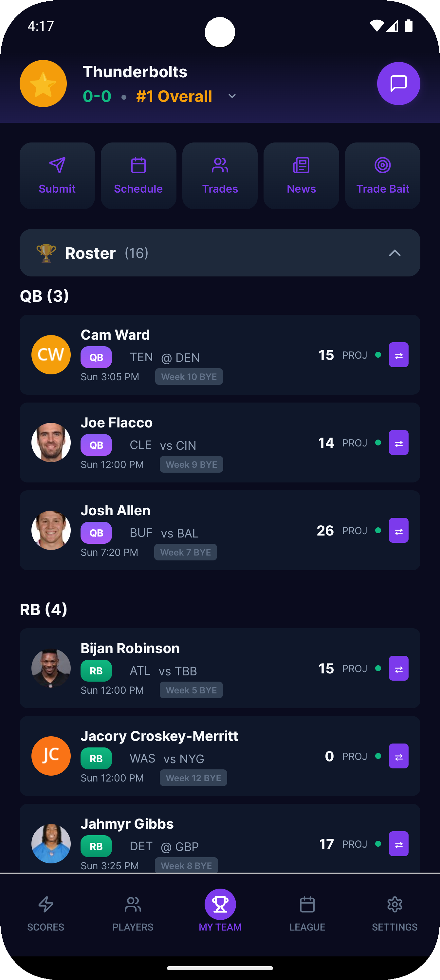Tap the swap icon for Josh Allen

tap(398, 530)
